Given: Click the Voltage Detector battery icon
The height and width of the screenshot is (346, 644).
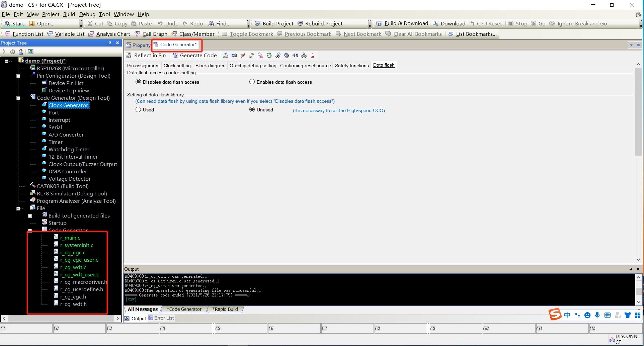Looking at the screenshot, I should [313, 56].
